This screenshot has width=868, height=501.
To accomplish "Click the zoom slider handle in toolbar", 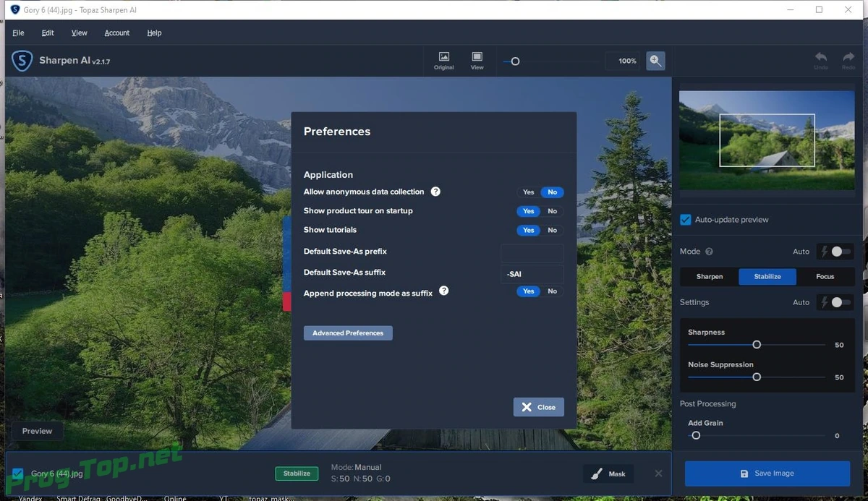I will pos(515,61).
